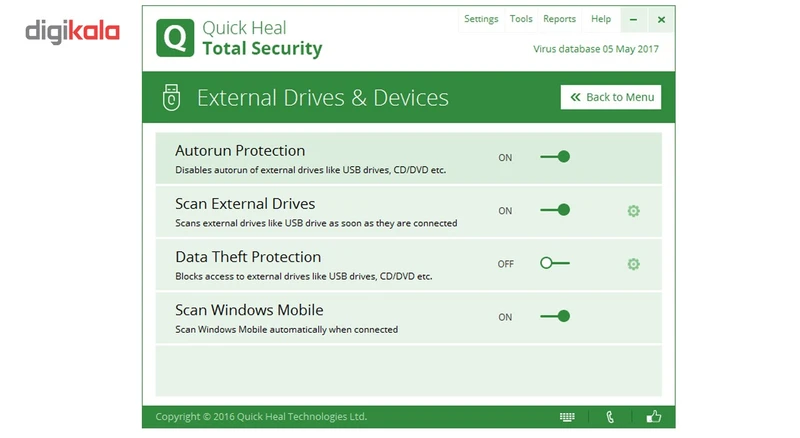
Task: Open Data Theft Protection settings gear
Action: coord(633,264)
